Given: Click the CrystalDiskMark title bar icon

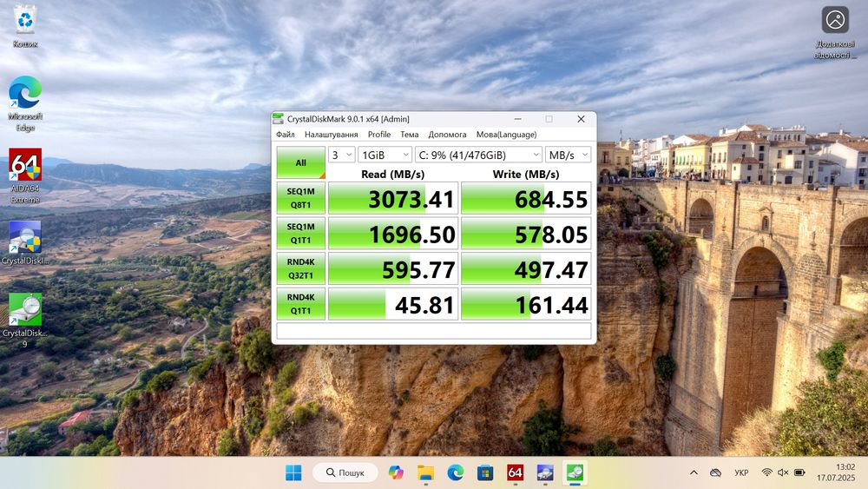Looking at the screenshot, I should pyautogui.click(x=279, y=118).
